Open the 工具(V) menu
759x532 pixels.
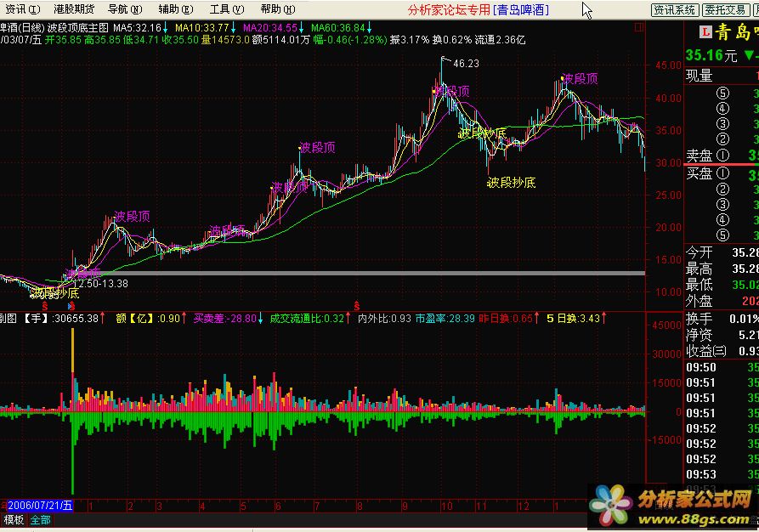pos(227,9)
